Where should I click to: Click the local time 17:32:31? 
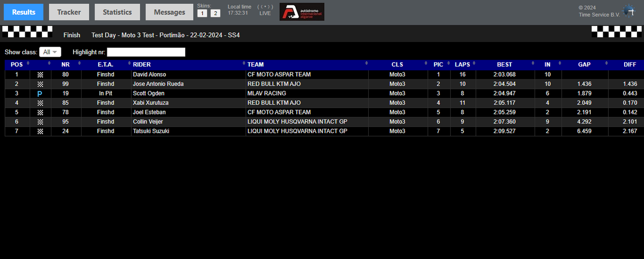pyautogui.click(x=237, y=13)
